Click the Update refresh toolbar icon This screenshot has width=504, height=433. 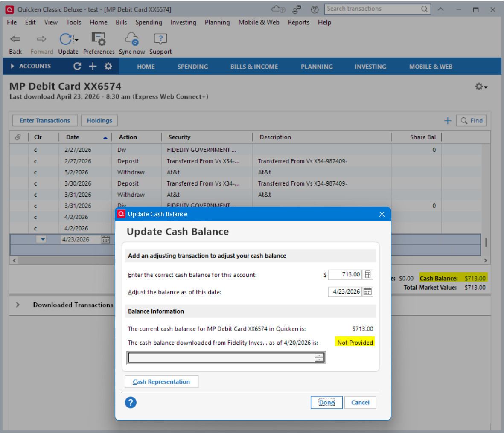pos(66,39)
